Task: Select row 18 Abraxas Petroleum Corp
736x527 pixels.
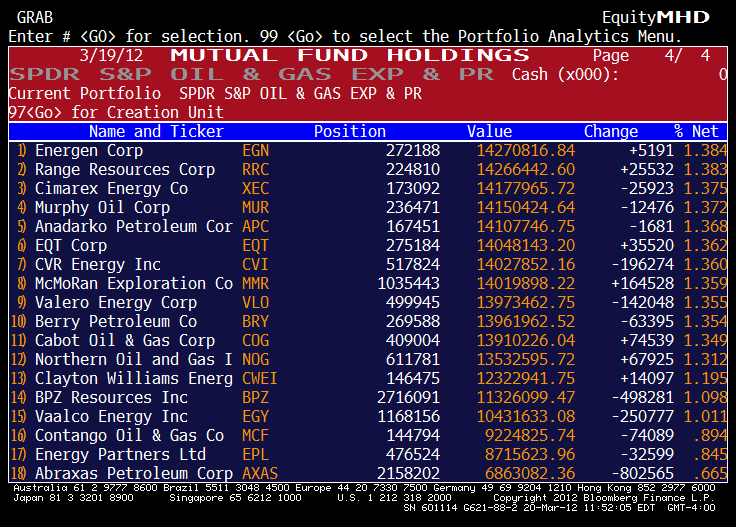Action: tap(368, 473)
